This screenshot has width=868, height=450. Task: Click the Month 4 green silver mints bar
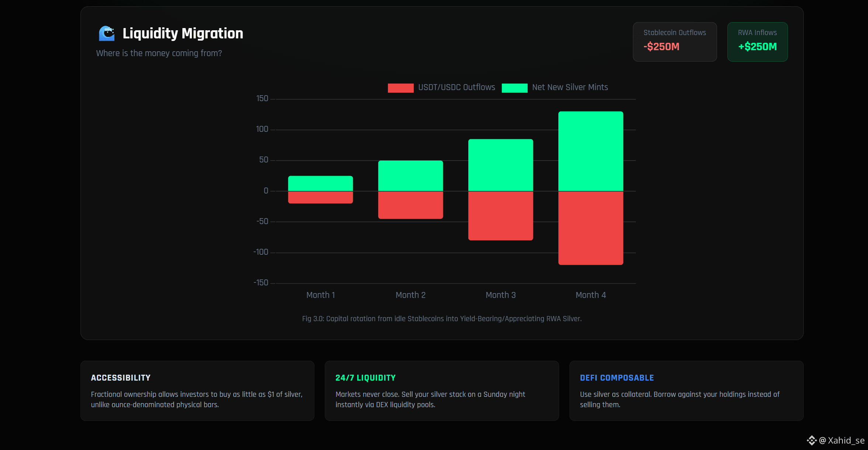590,151
